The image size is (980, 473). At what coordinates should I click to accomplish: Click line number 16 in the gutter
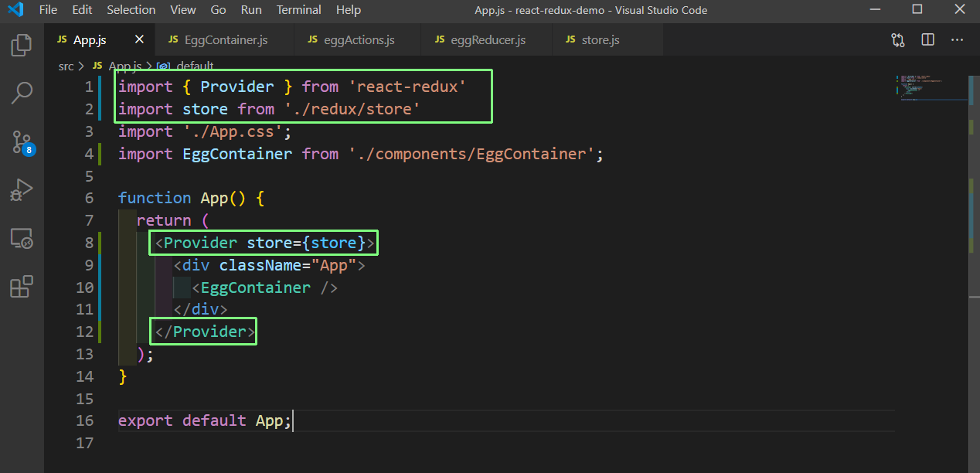click(85, 420)
